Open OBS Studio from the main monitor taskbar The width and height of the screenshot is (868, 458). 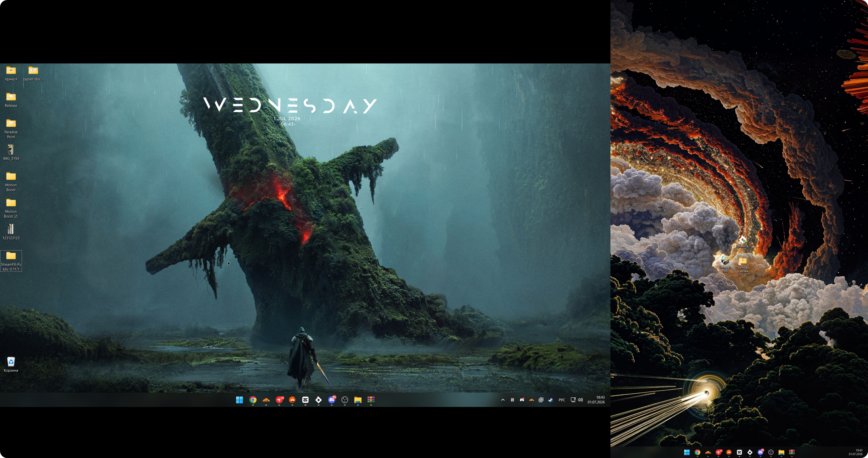point(345,400)
